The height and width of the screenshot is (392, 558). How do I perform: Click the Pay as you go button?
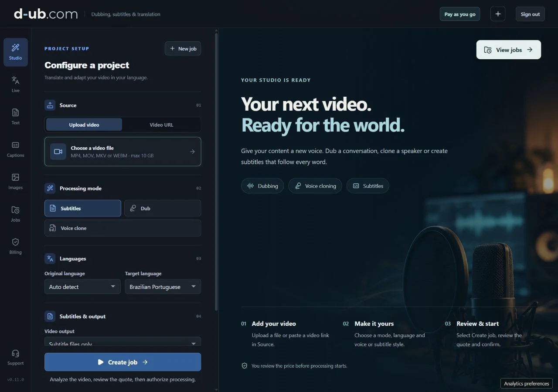click(x=460, y=14)
